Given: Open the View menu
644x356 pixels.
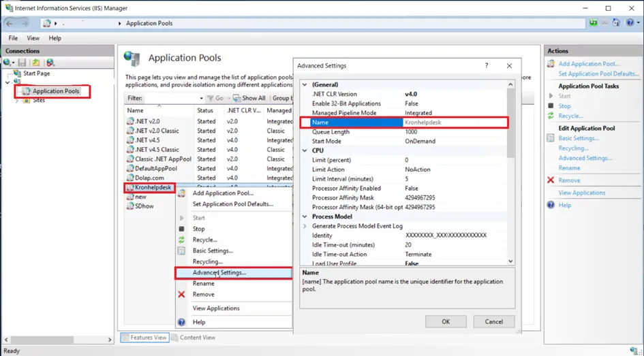Looking at the screenshot, I should point(33,38).
